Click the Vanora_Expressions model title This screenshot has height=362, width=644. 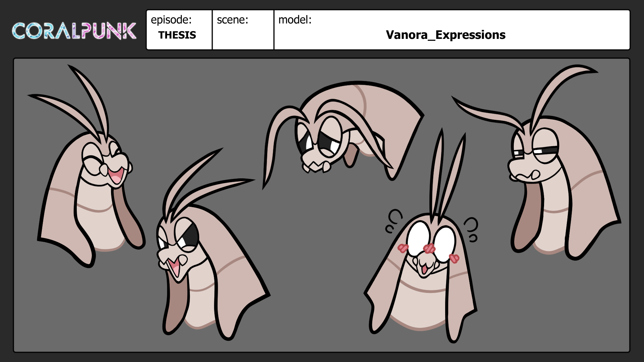[x=445, y=35]
